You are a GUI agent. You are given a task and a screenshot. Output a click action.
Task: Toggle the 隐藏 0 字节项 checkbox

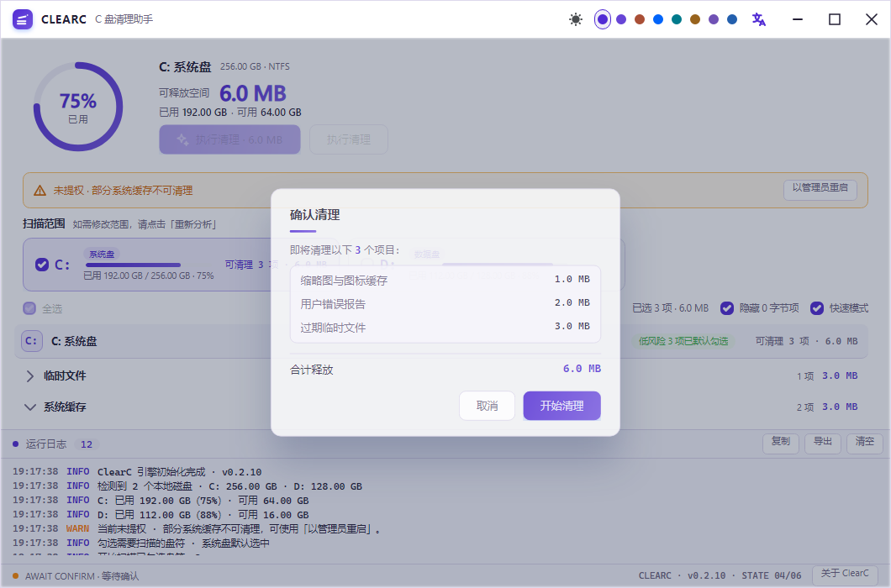pos(727,308)
